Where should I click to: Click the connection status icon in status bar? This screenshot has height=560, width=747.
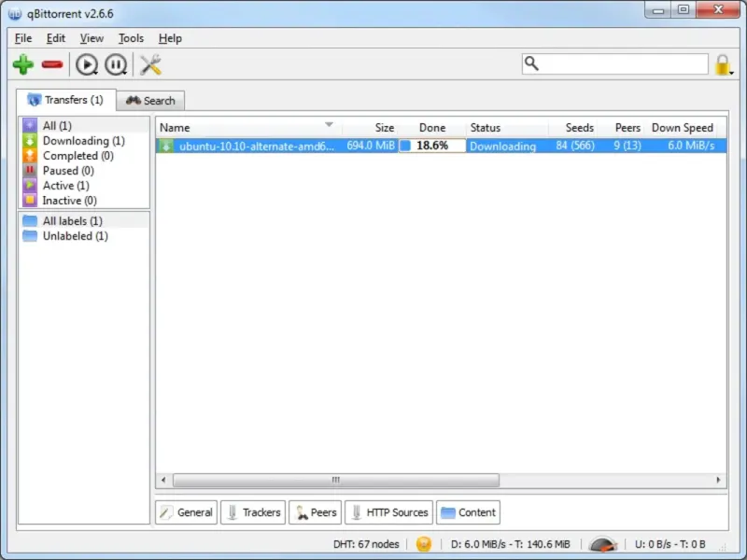click(x=424, y=544)
